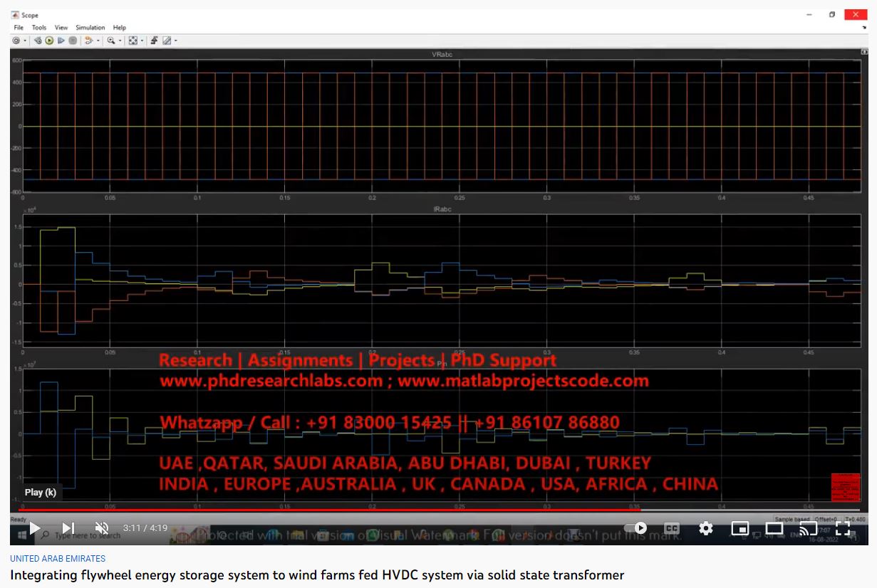
Task: Open the File menu
Action: click(19, 28)
